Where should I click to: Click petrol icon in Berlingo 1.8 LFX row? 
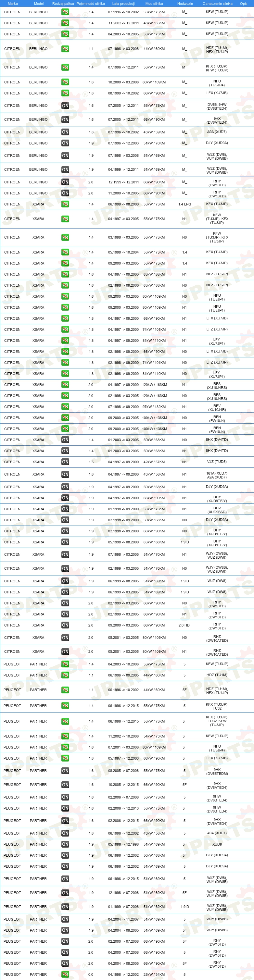(x=65, y=93)
